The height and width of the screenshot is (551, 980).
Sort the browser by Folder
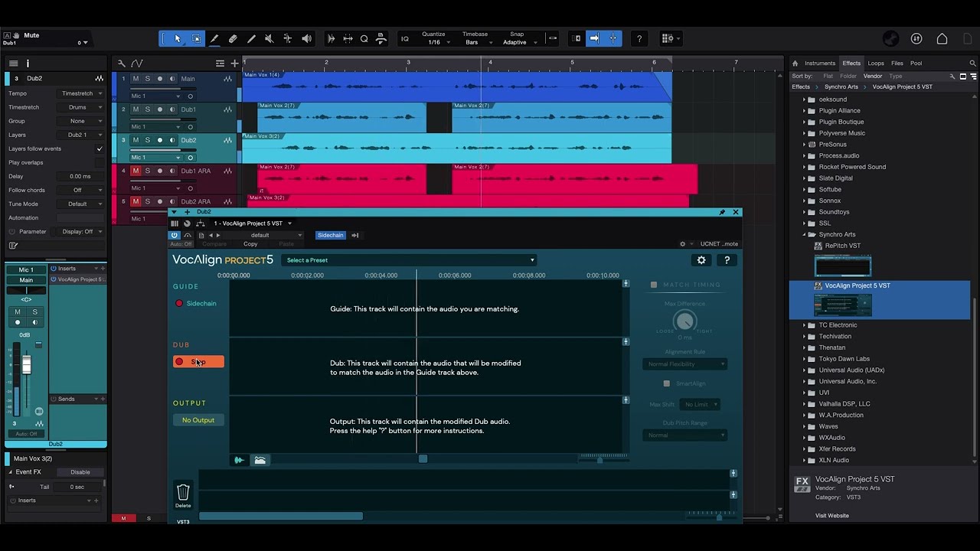coord(848,76)
